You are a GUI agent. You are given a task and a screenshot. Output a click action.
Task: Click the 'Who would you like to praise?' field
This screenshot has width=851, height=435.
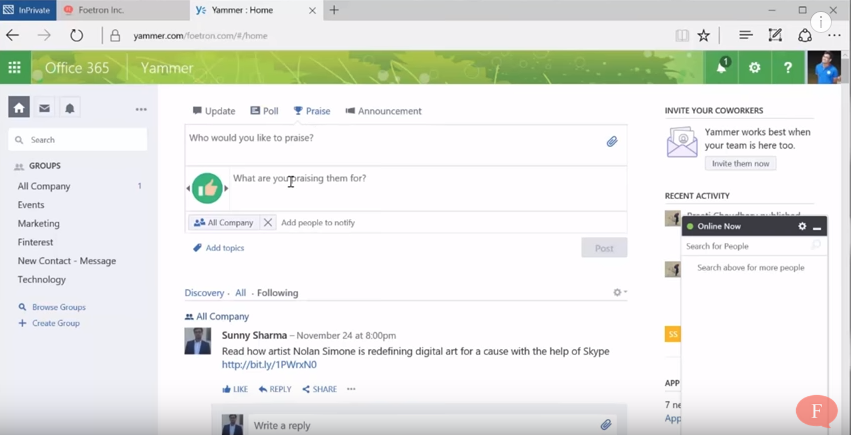[x=406, y=145]
